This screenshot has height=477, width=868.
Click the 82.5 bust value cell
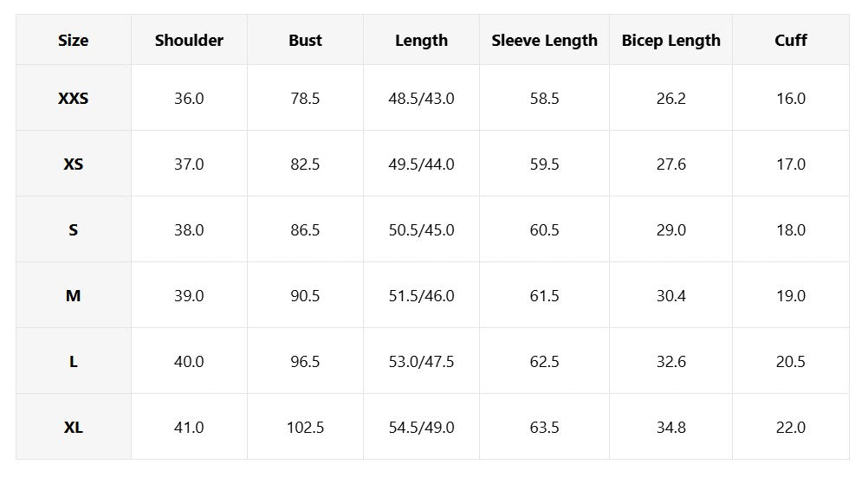[x=305, y=164]
